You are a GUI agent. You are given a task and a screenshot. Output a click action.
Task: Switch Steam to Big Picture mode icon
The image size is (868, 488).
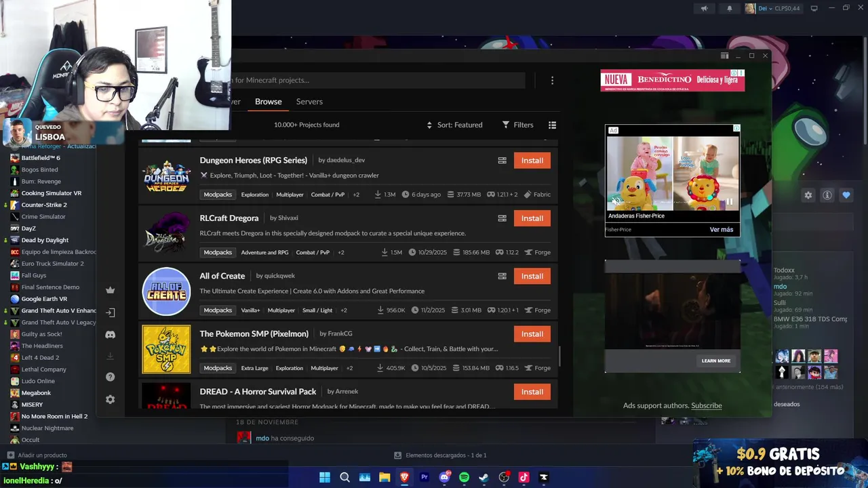[814, 8]
